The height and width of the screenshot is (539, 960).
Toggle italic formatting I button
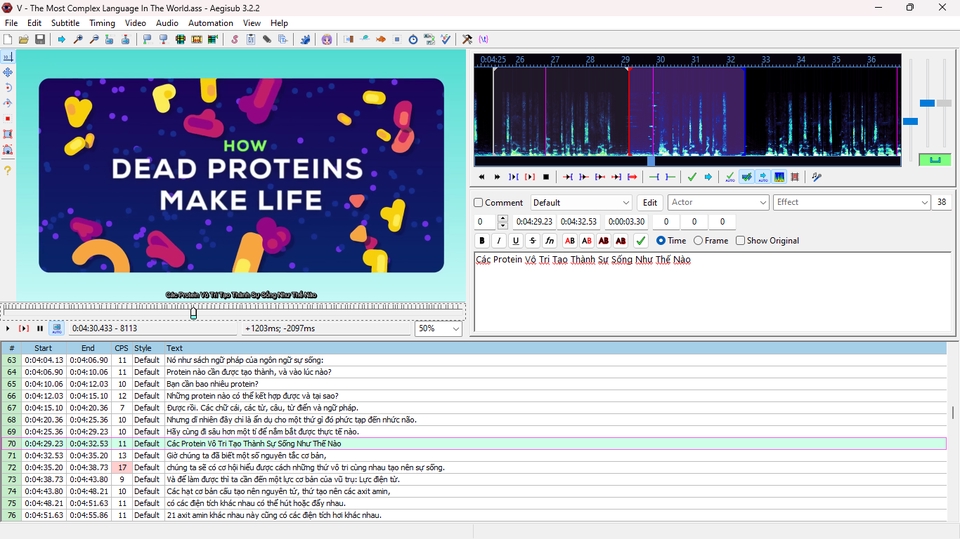coord(498,241)
